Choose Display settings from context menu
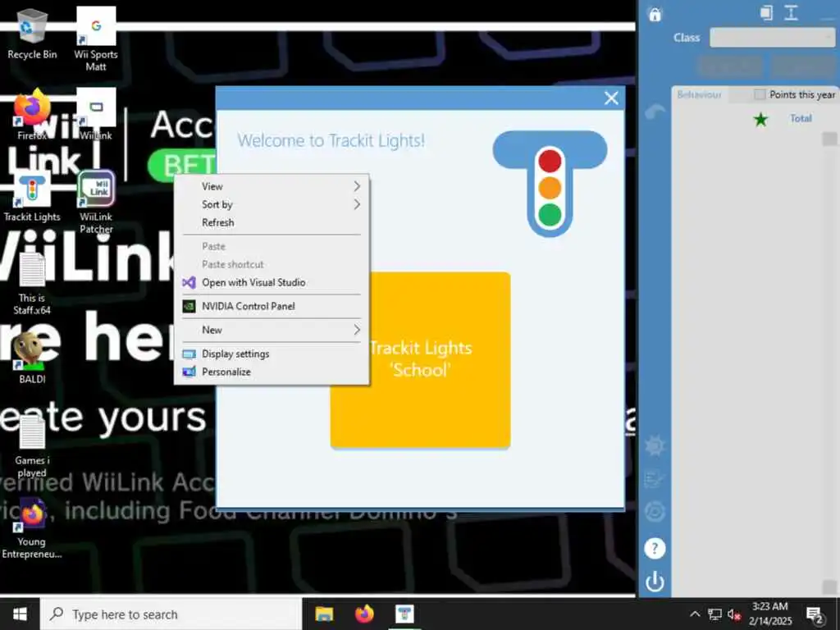 (272, 354)
